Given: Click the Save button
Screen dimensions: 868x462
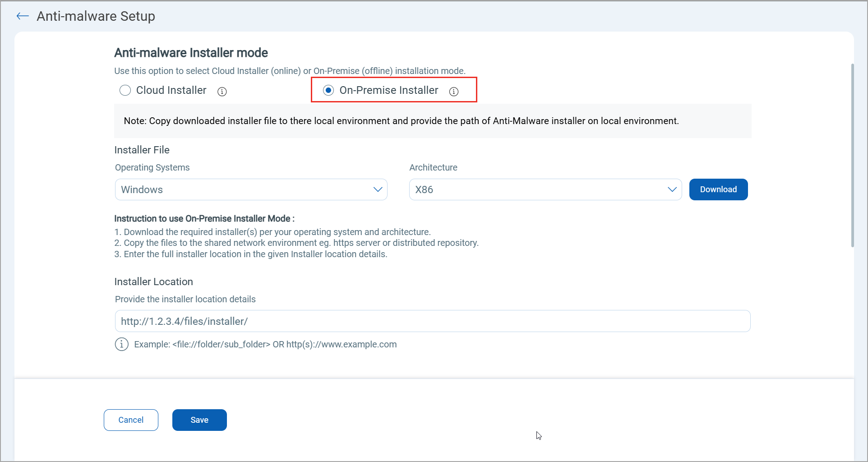Looking at the screenshot, I should [x=199, y=420].
